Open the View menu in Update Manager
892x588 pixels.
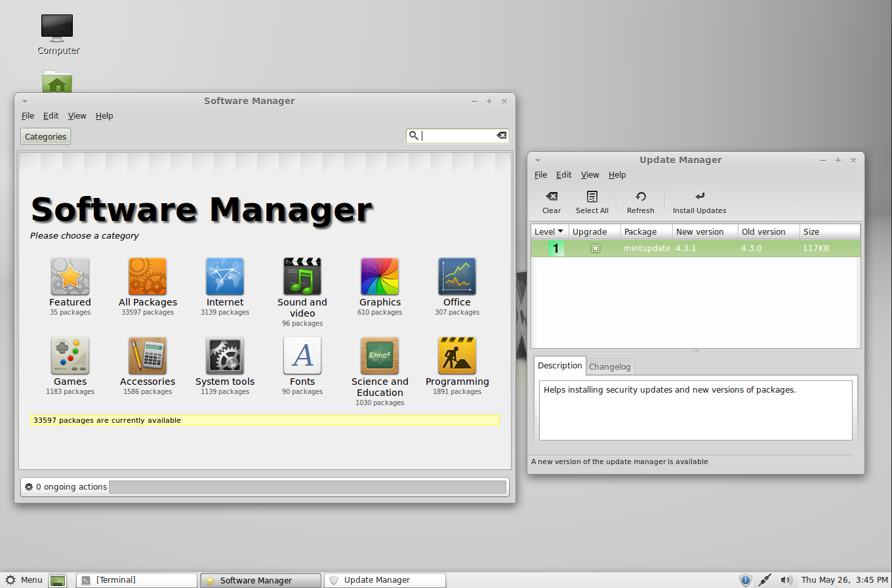pos(590,175)
